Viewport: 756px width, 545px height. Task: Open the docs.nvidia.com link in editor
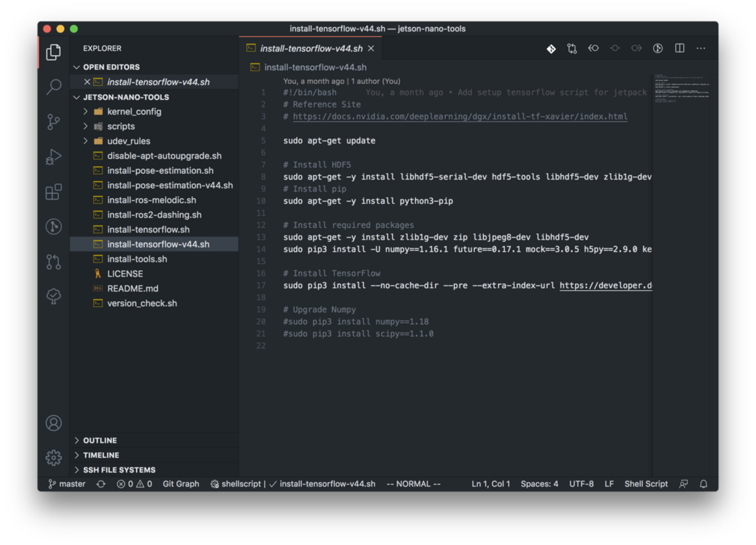pos(459,117)
